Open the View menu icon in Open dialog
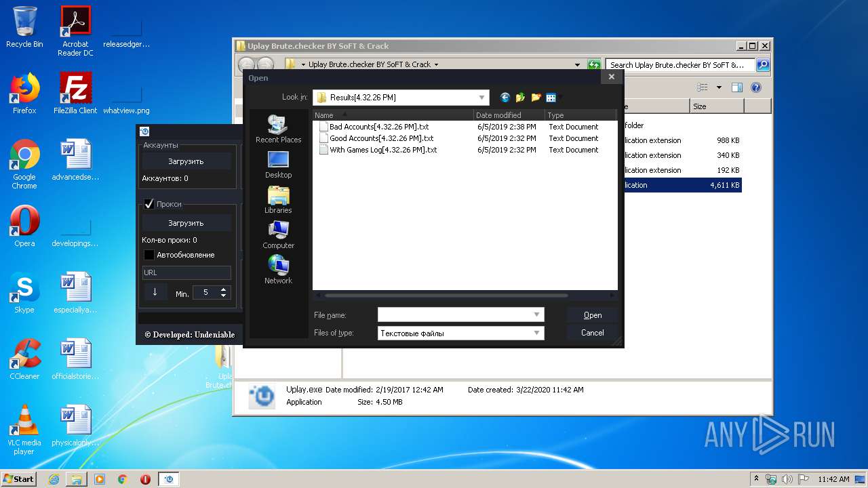Viewport: 868px width, 488px height. tap(551, 98)
